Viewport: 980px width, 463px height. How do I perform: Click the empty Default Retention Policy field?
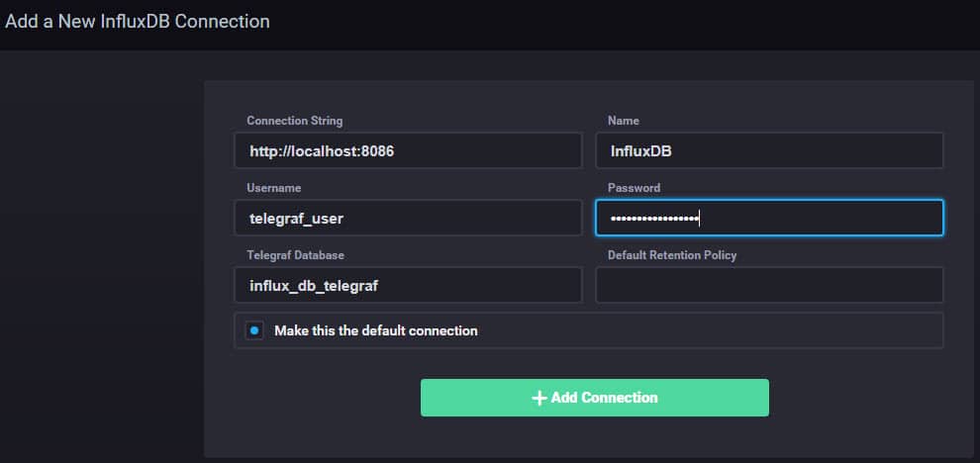pyautogui.click(x=769, y=286)
